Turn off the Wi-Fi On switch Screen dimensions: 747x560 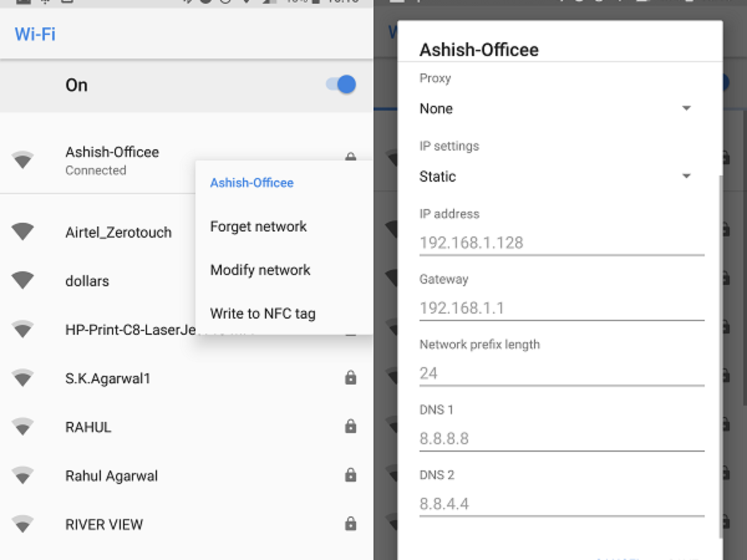tap(341, 85)
